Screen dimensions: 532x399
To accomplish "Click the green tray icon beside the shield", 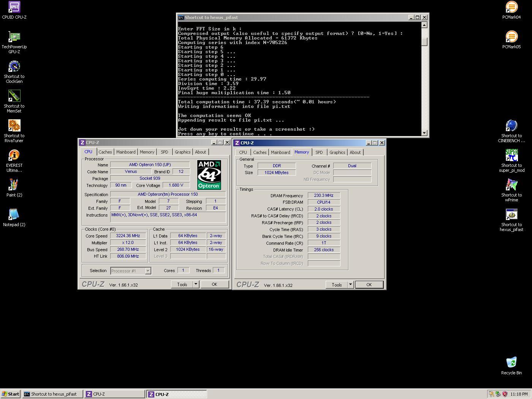I will pyautogui.click(x=498, y=394).
